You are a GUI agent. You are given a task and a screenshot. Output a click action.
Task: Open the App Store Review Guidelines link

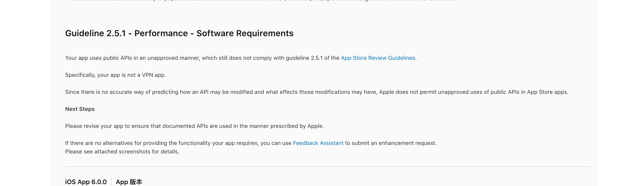(378, 58)
